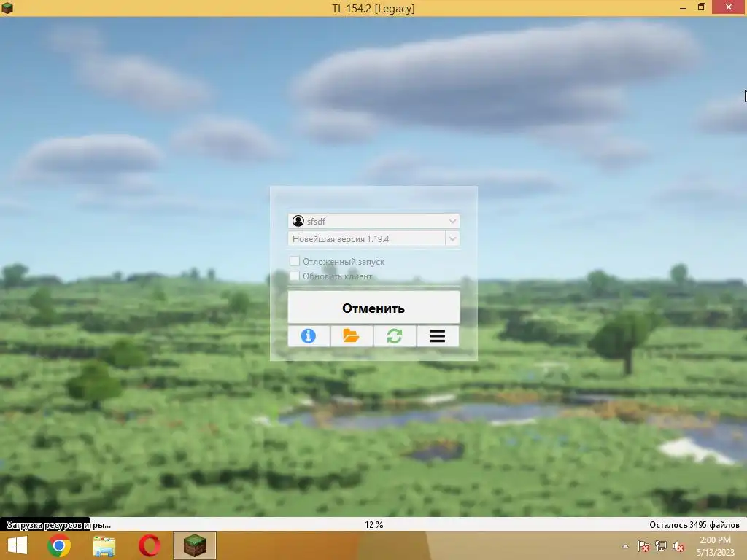Expand the Новейшая версия 1.19.4 version dropdown arrow
Screen dimensions: 747x560
(452, 238)
